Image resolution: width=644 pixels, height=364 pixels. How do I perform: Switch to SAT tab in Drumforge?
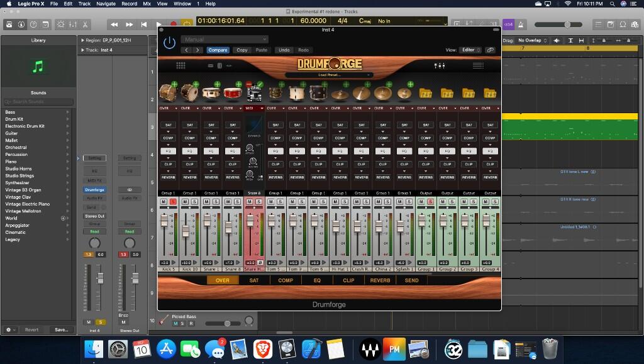(254, 280)
